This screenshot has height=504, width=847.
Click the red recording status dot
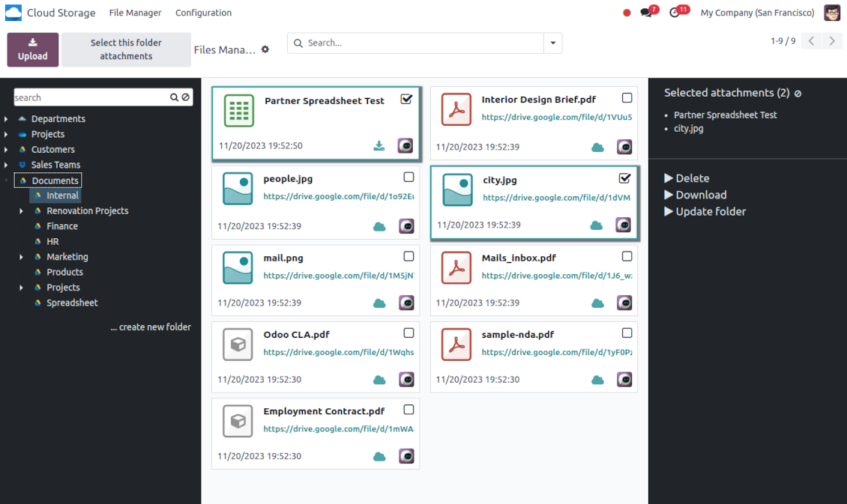coord(627,13)
